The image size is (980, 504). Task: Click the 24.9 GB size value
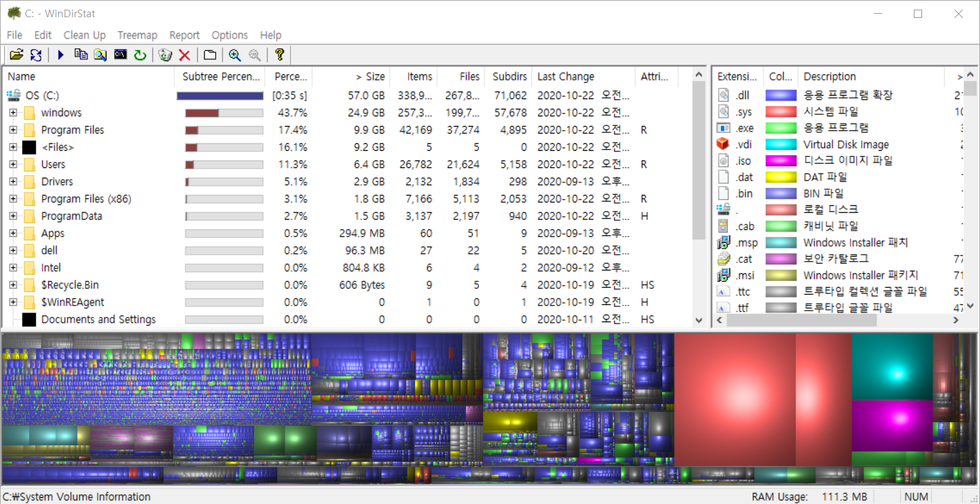click(366, 112)
